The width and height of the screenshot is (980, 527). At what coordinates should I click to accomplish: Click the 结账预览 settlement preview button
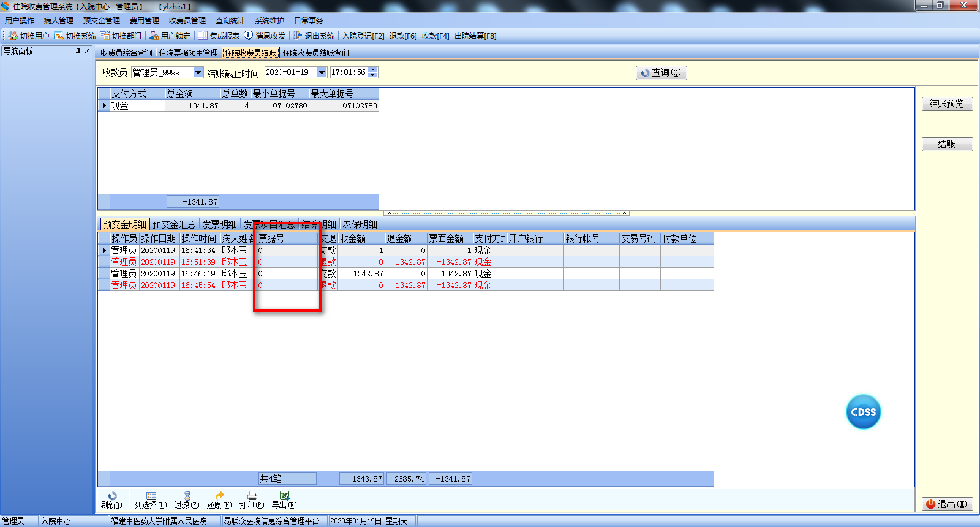coord(947,104)
